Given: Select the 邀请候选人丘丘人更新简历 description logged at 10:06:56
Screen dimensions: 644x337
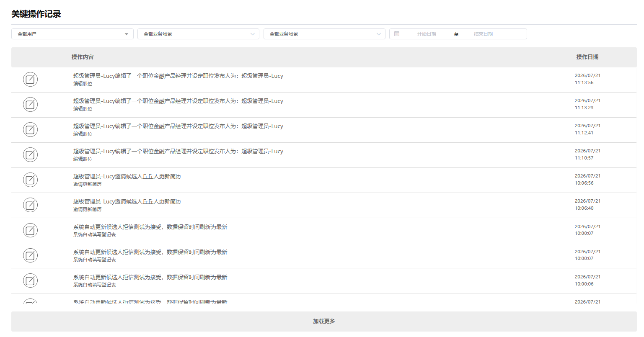Looking at the screenshot, I should coord(127,176).
